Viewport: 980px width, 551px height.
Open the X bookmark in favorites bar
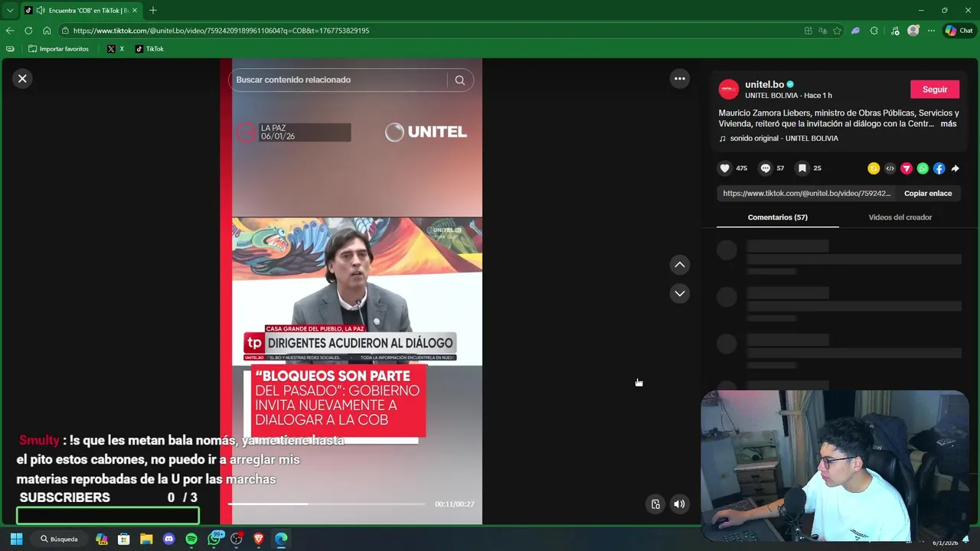(x=116, y=49)
